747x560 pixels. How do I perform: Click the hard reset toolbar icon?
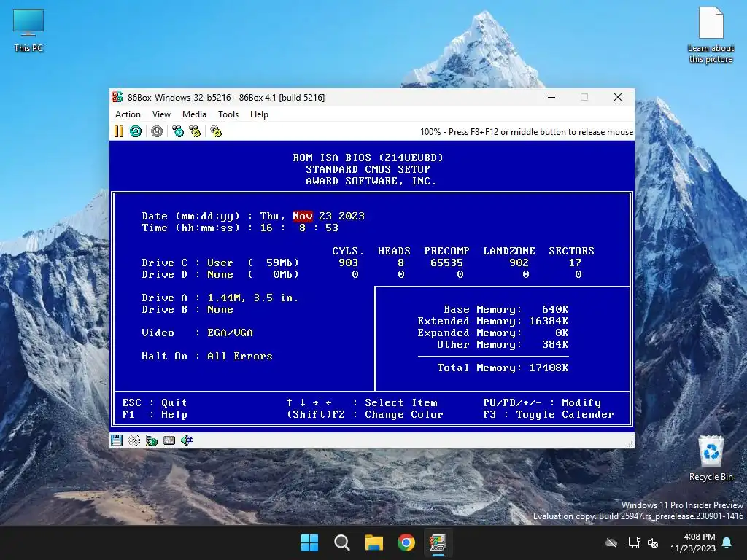(x=136, y=131)
